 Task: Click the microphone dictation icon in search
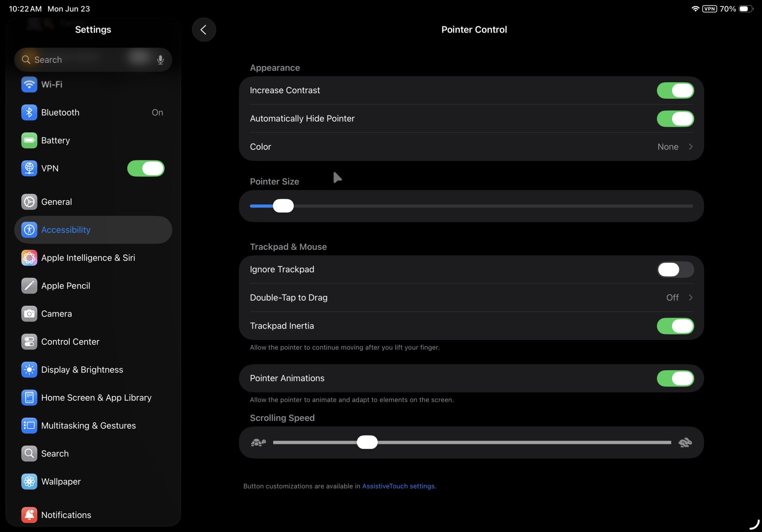pyautogui.click(x=160, y=60)
